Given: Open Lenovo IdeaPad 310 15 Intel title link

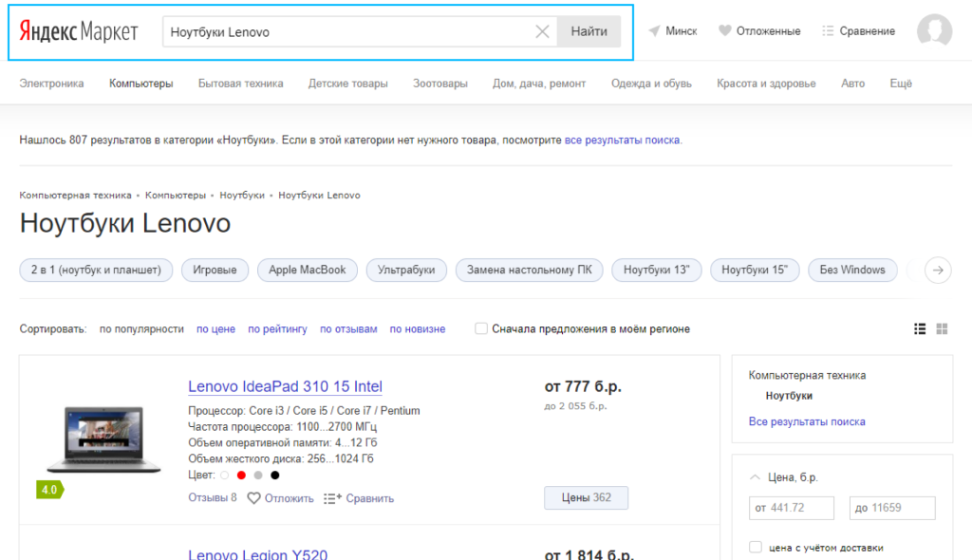Looking at the screenshot, I should [x=285, y=386].
